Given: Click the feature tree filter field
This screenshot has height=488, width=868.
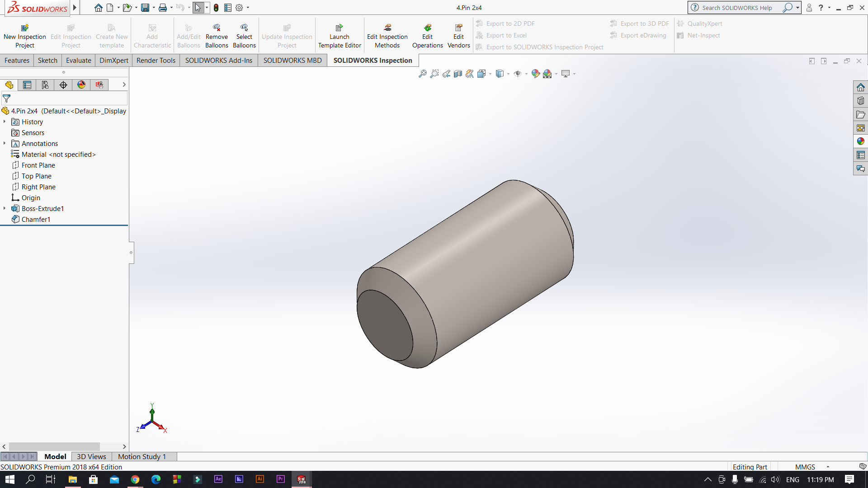Looking at the screenshot, I should point(65,98).
